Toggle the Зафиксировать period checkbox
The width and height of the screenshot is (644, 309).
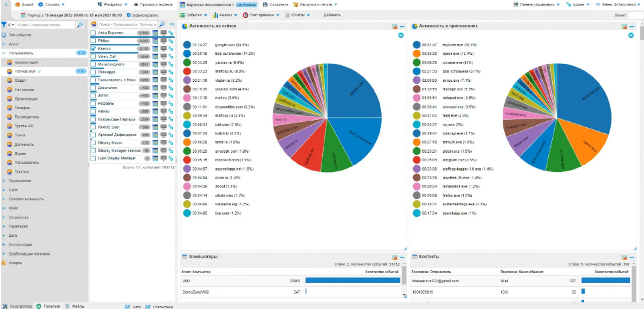[x=129, y=15]
